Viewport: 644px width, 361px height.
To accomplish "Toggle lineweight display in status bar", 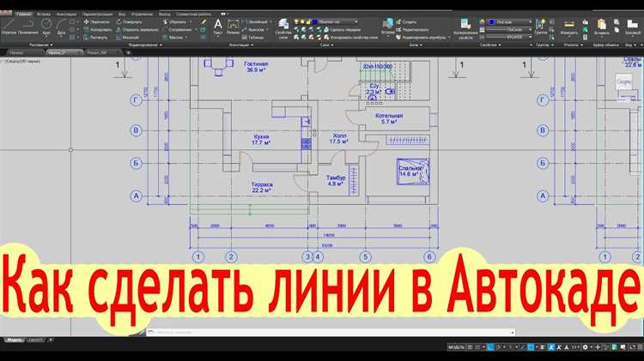I will (542, 347).
